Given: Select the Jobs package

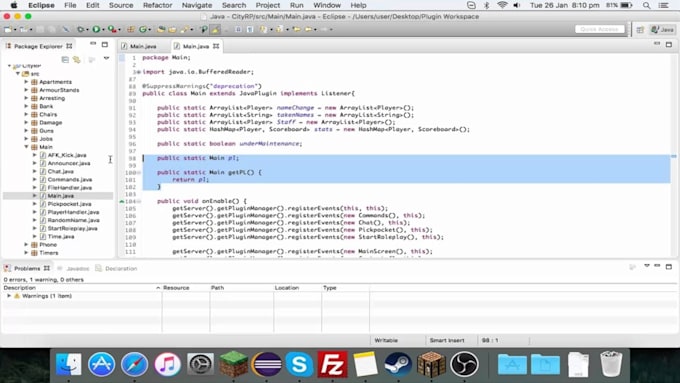Looking at the screenshot, I should tap(46, 139).
